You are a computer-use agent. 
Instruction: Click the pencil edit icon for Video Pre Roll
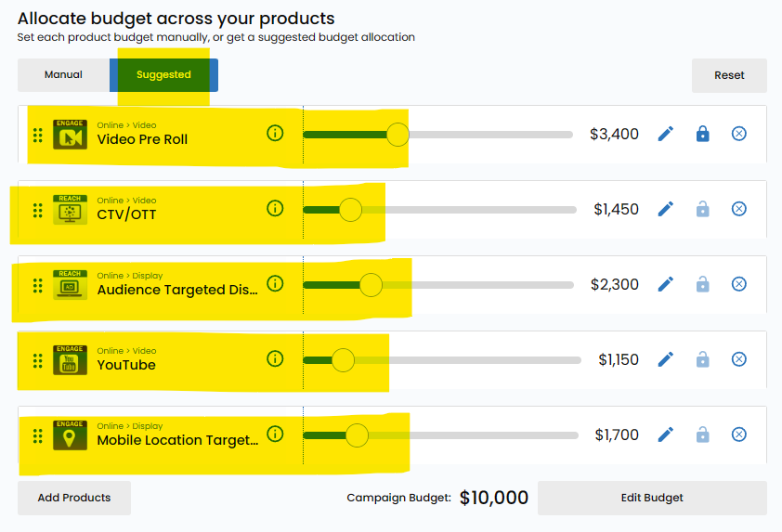click(x=665, y=134)
